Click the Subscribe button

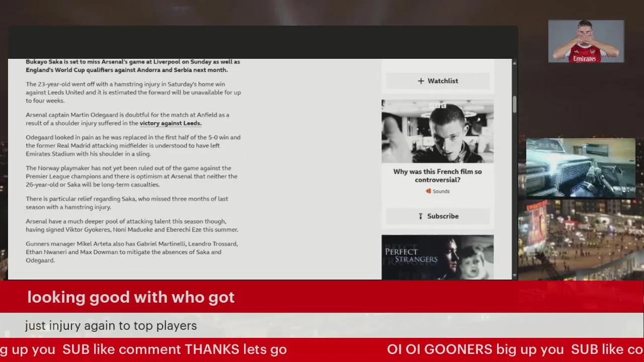coord(438,216)
